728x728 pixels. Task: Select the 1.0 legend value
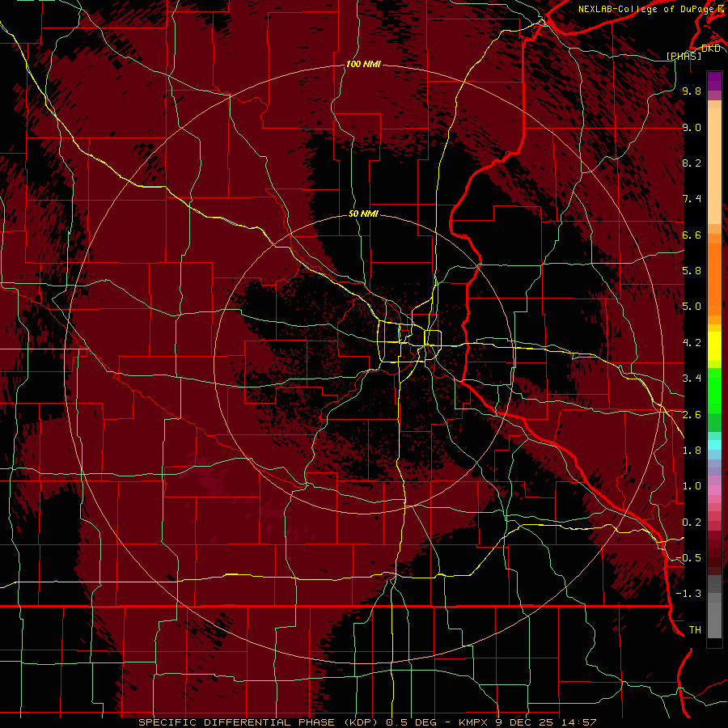point(692,486)
